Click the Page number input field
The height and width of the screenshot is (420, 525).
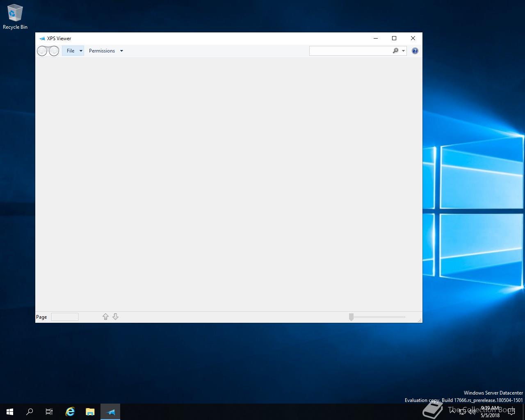65,317
